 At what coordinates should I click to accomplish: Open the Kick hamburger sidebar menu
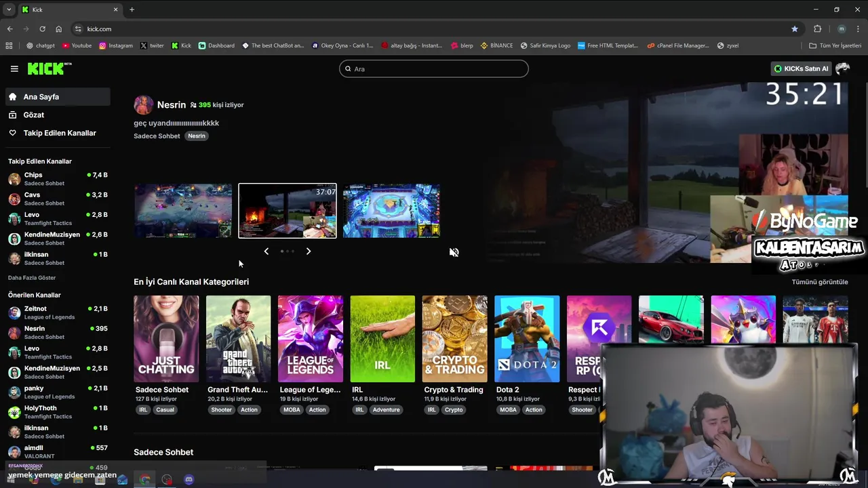(x=14, y=68)
